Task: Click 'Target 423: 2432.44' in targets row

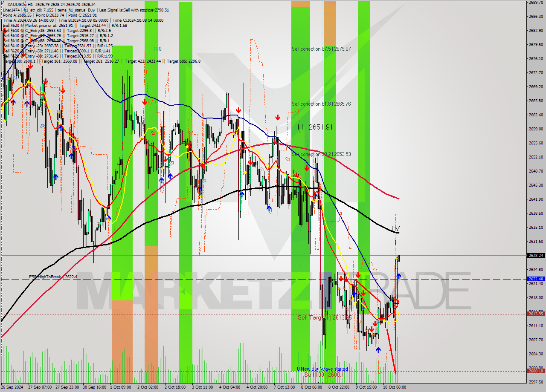Action: point(142,61)
